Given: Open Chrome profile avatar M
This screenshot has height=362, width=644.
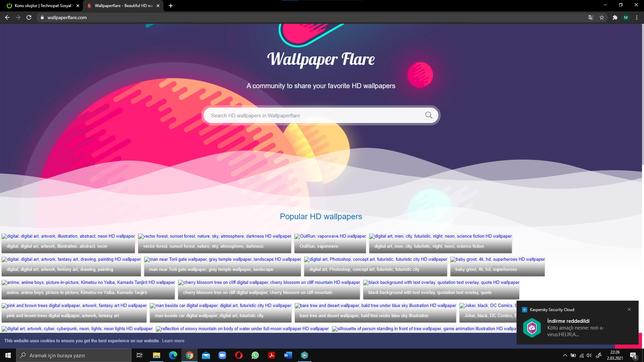Looking at the screenshot, I should pyautogui.click(x=626, y=17).
